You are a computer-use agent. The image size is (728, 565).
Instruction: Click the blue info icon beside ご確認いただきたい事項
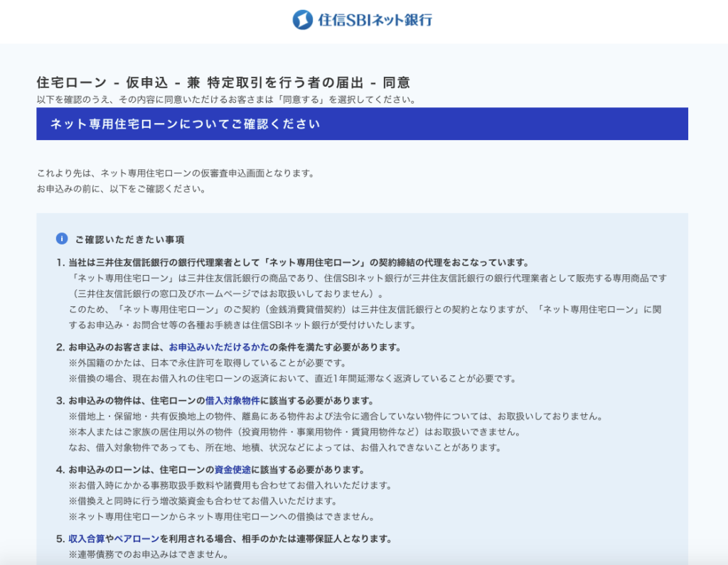tap(62, 239)
